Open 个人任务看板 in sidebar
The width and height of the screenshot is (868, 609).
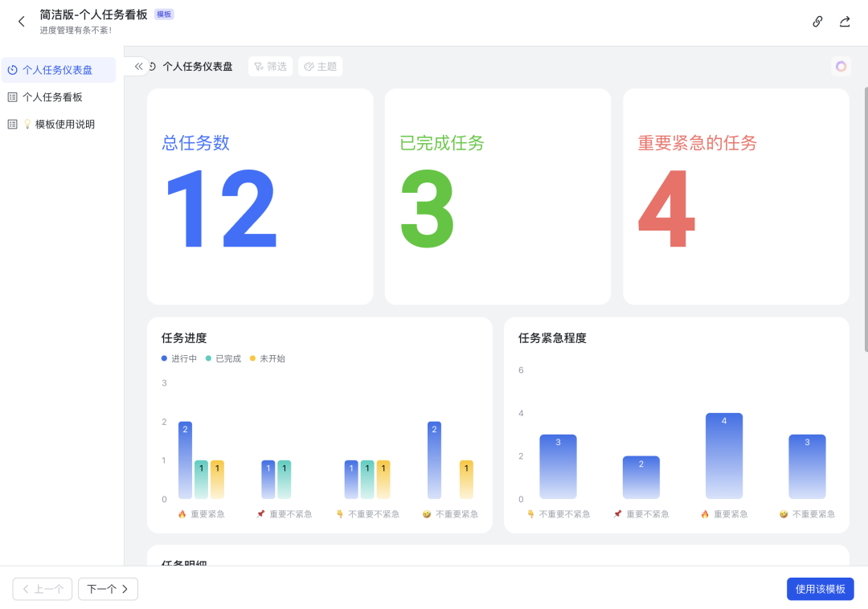click(58, 96)
